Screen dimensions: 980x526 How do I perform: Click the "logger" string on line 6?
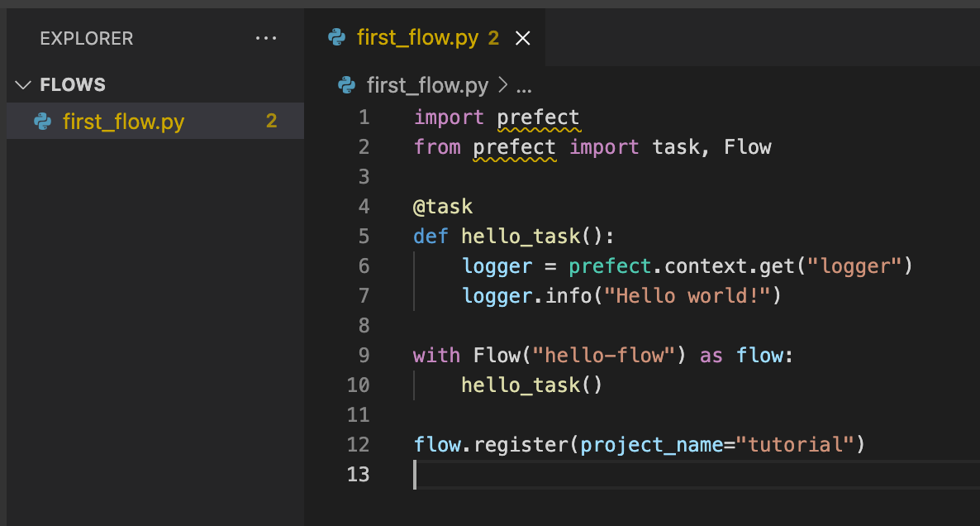tap(854, 266)
